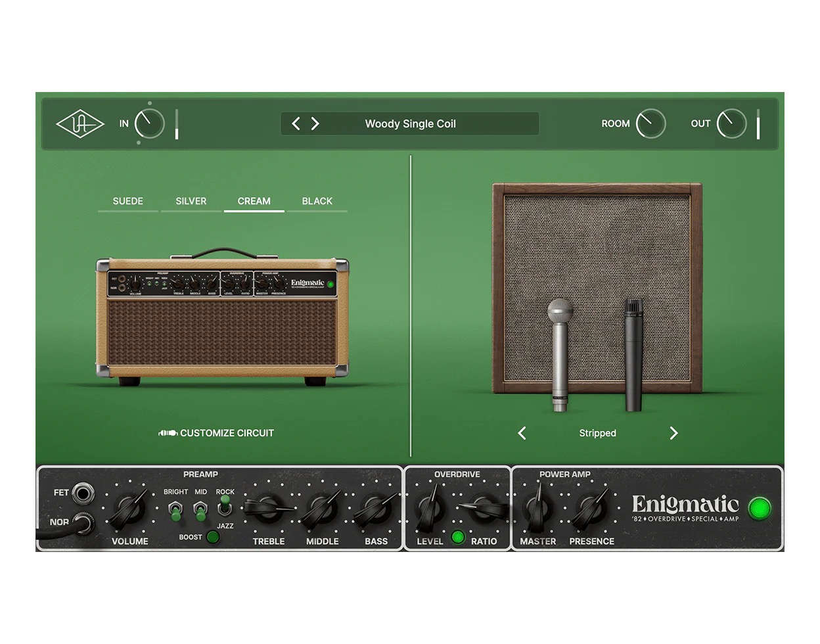Click the cream amp head image
820x644 pixels.
(222, 317)
